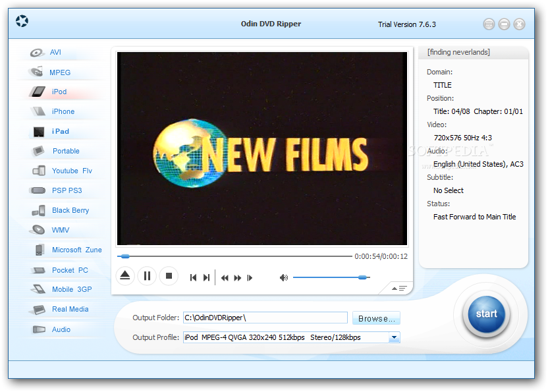
Task: Pick the Pocket PC icon
Action: [x=38, y=270]
